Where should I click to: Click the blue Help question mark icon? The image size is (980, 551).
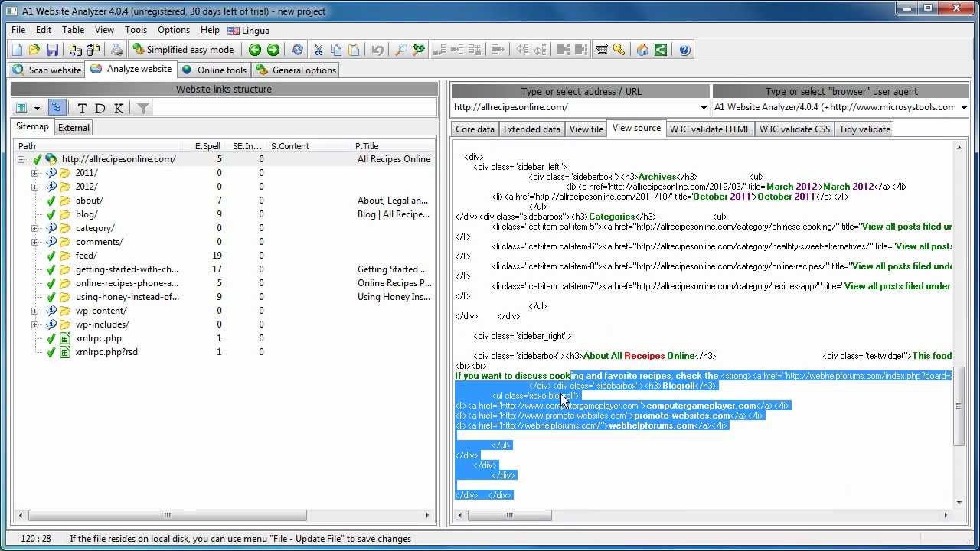pos(684,50)
